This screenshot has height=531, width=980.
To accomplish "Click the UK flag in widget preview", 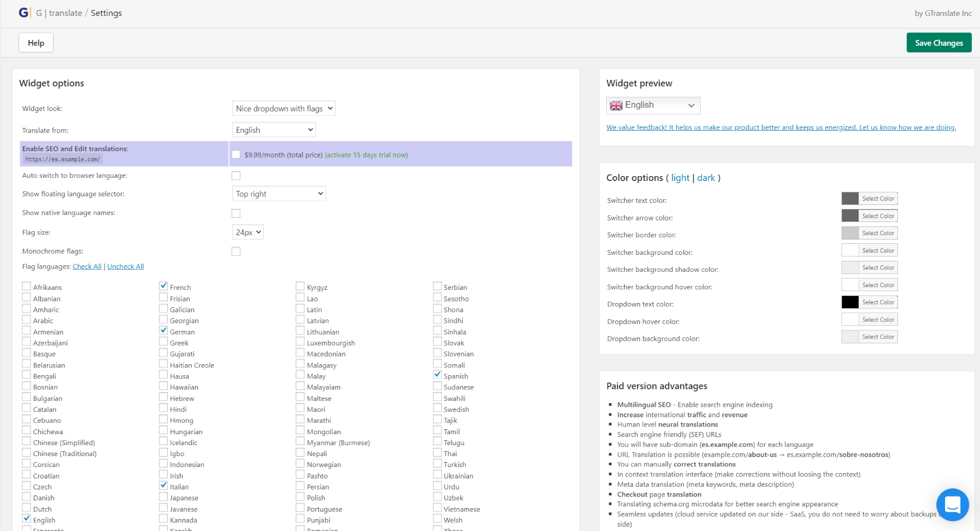I will click(616, 106).
